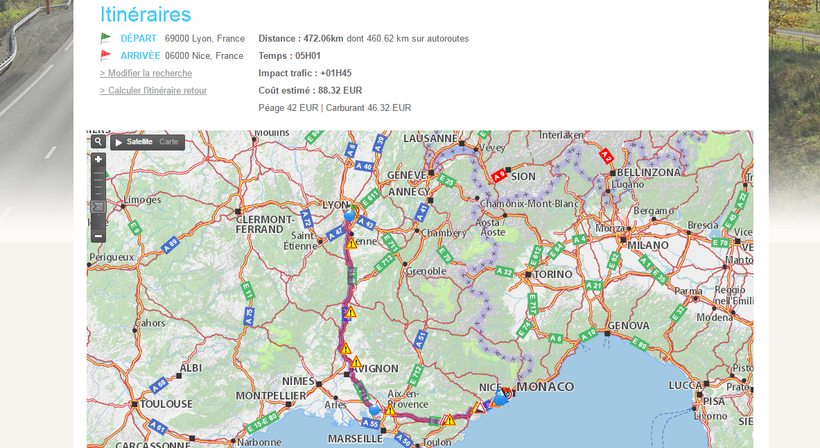Click the MONACO label on map
Screen dimensions: 820x448
click(x=545, y=387)
